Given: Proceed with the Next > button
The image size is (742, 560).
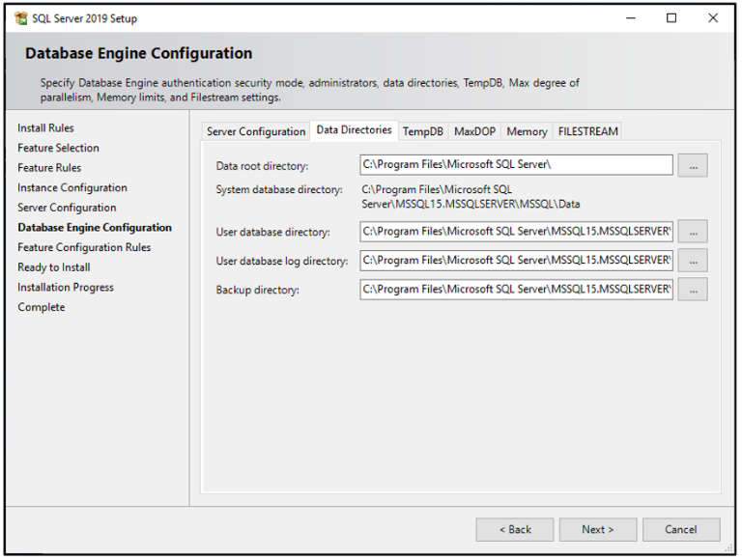Looking at the screenshot, I should 598,530.
